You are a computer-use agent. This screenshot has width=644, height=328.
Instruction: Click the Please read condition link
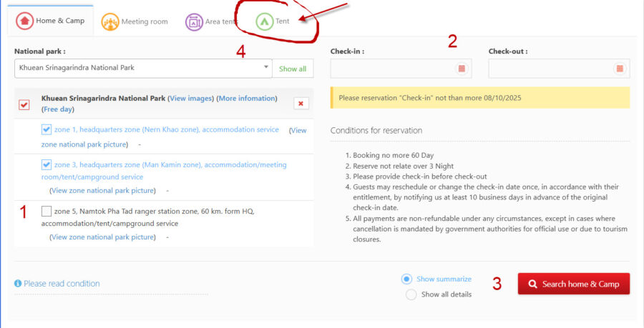[62, 283]
